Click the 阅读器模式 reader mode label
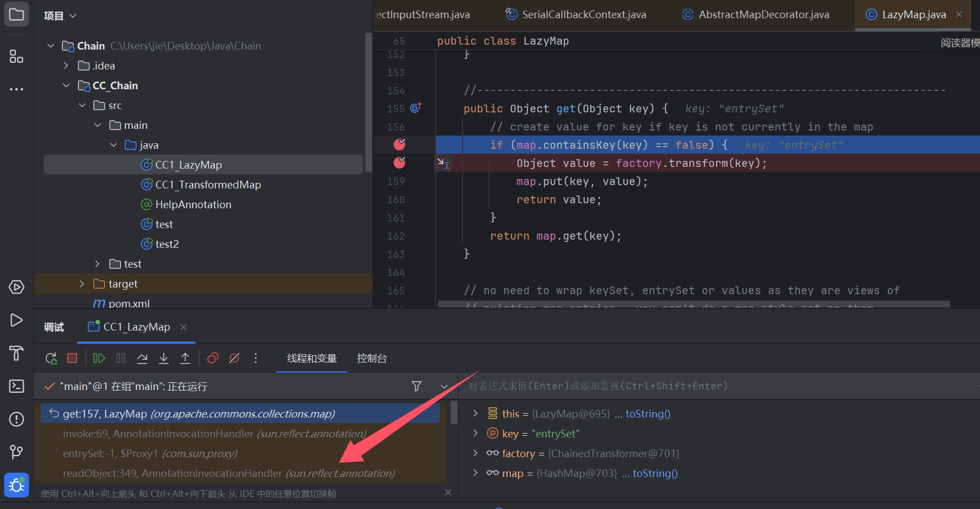 [960, 42]
